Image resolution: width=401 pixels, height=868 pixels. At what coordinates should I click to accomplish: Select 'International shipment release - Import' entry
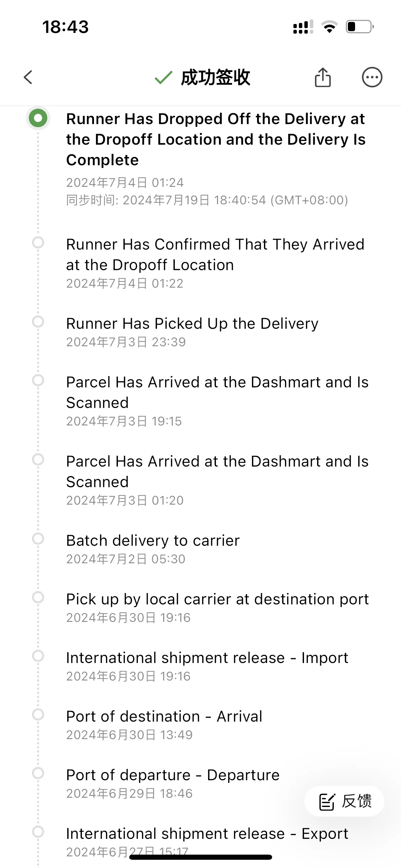point(207,658)
